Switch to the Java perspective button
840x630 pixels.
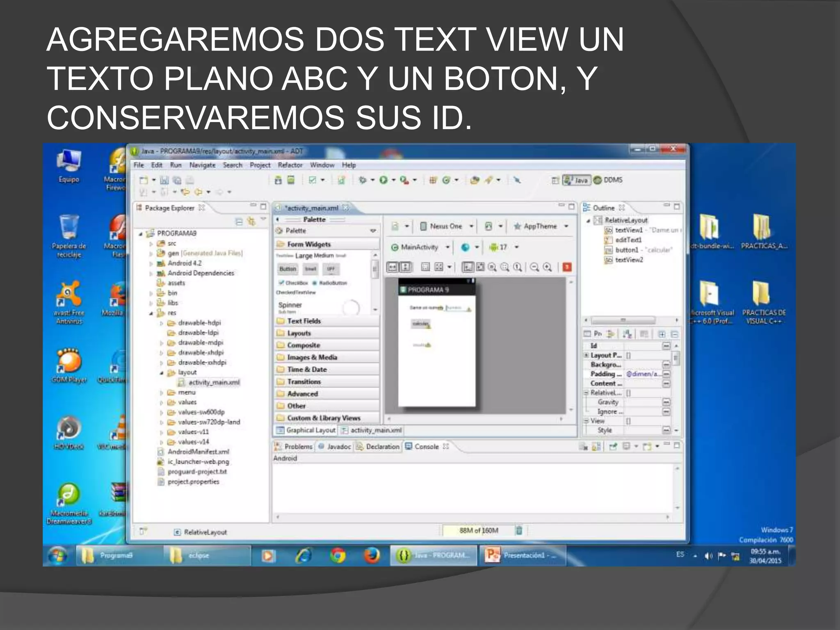pyautogui.click(x=577, y=180)
